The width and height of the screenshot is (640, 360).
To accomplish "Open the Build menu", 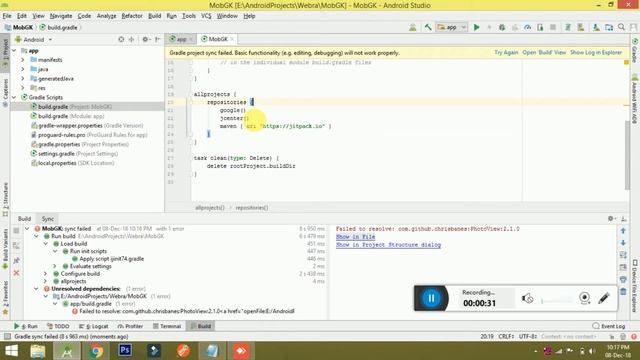I will pyautogui.click(x=154, y=16).
